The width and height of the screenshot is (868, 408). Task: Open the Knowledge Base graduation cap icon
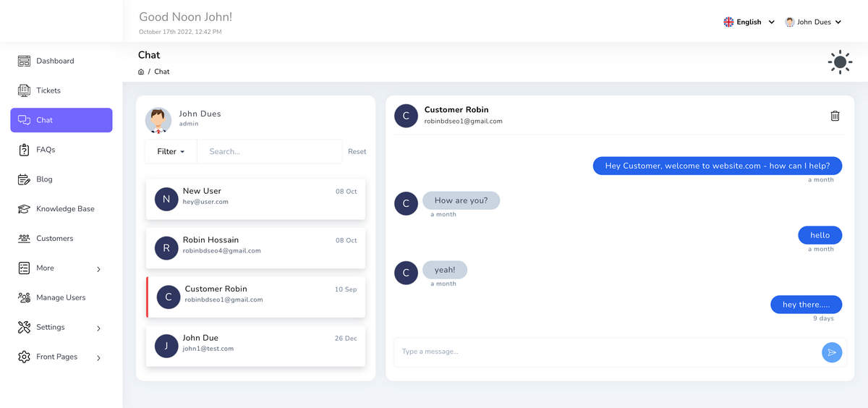click(x=24, y=209)
